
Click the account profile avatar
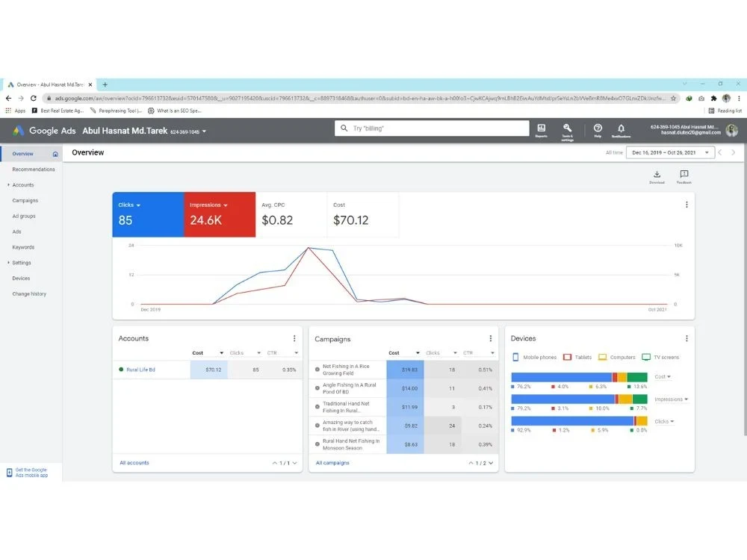point(731,130)
